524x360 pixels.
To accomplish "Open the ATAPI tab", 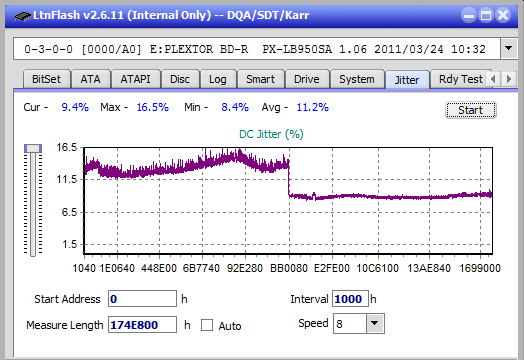I will pos(135,79).
